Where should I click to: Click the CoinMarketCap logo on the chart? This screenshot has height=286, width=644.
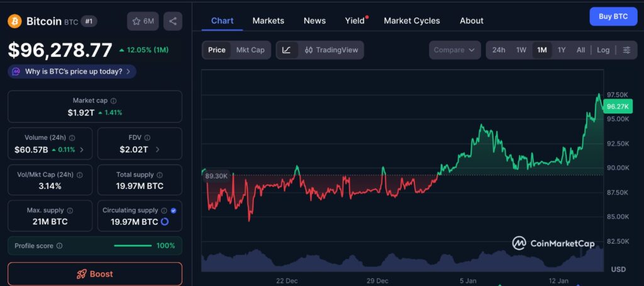pos(553,243)
